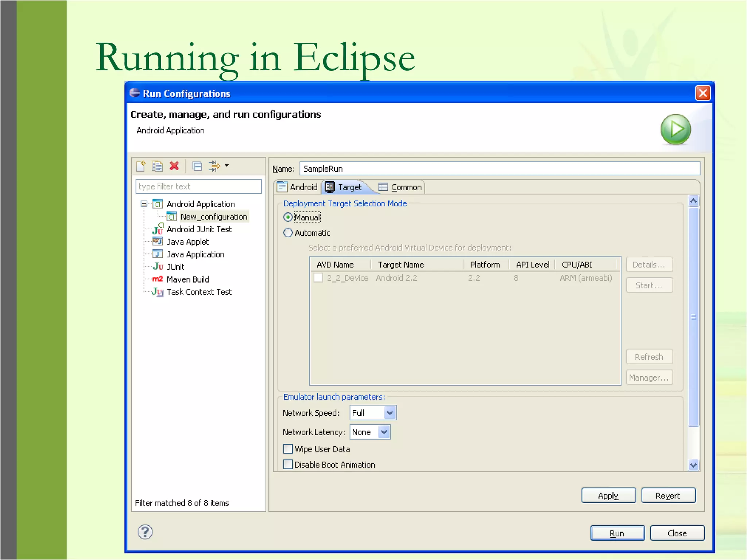Click the green Run arrow graphic
747x560 pixels.
(x=676, y=129)
